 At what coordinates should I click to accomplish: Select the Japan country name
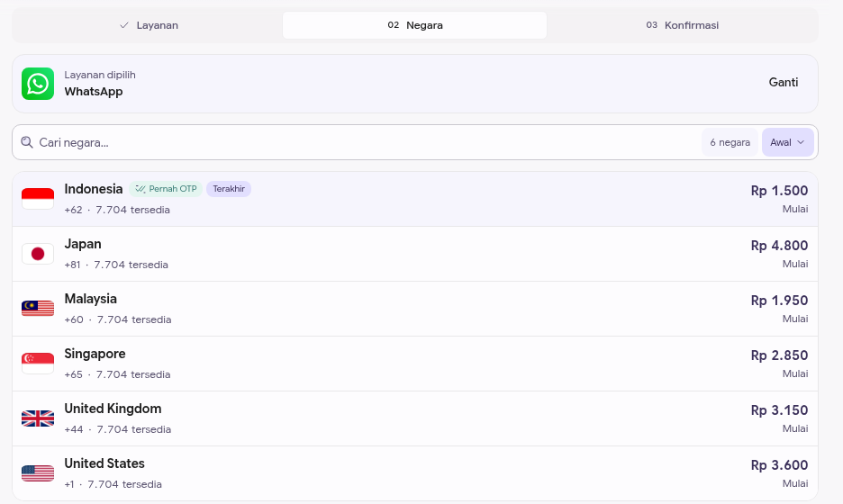[x=83, y=244]
